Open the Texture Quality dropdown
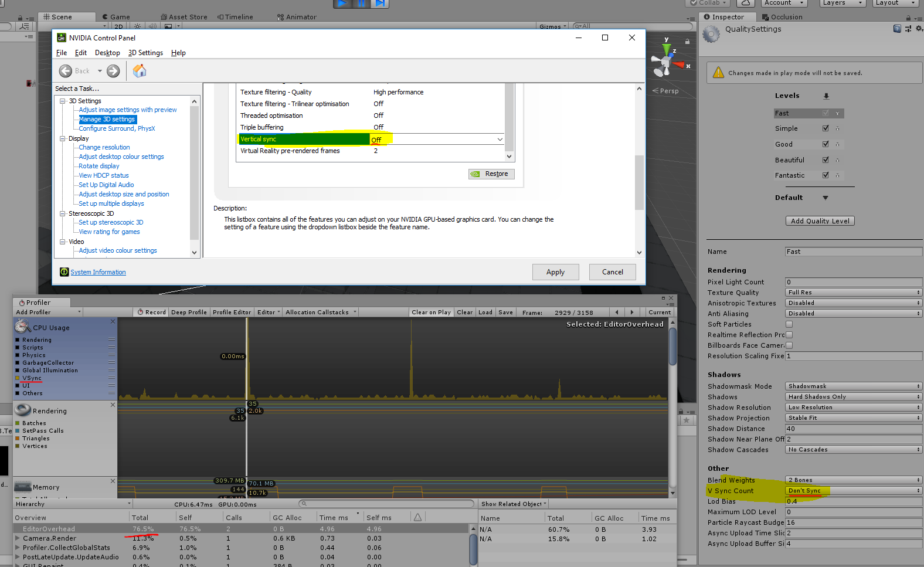This screenshot has height=567, width=924. coord(854,293)
